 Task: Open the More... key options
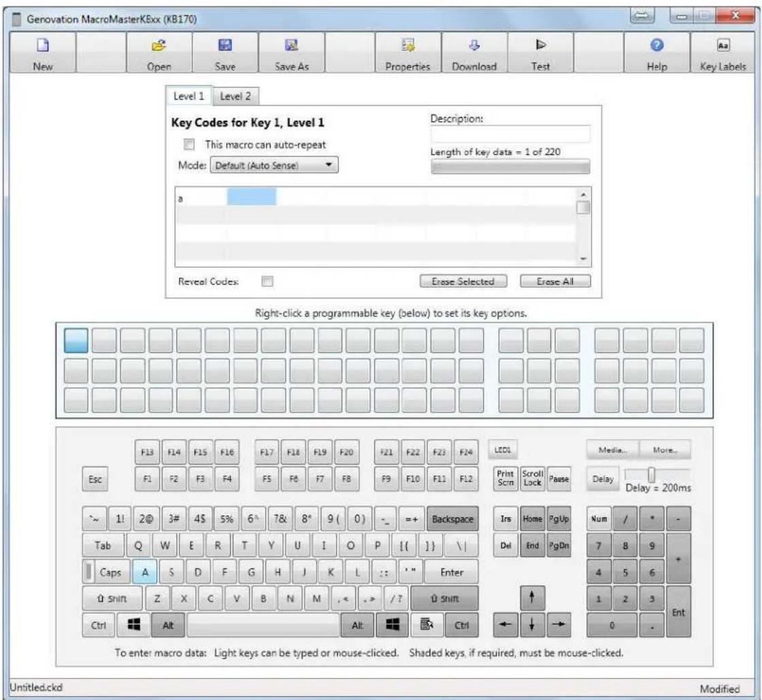pyautogui.click(x=664, y=450)
